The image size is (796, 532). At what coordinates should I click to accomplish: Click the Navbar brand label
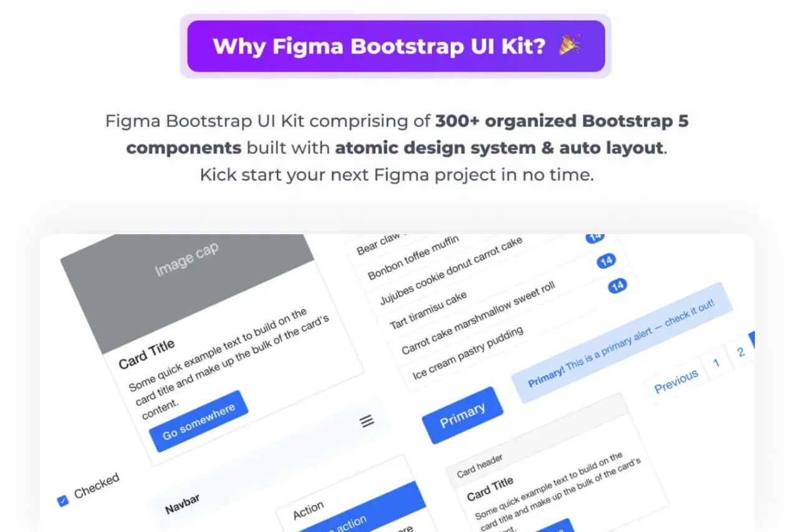tap(182, 504)
